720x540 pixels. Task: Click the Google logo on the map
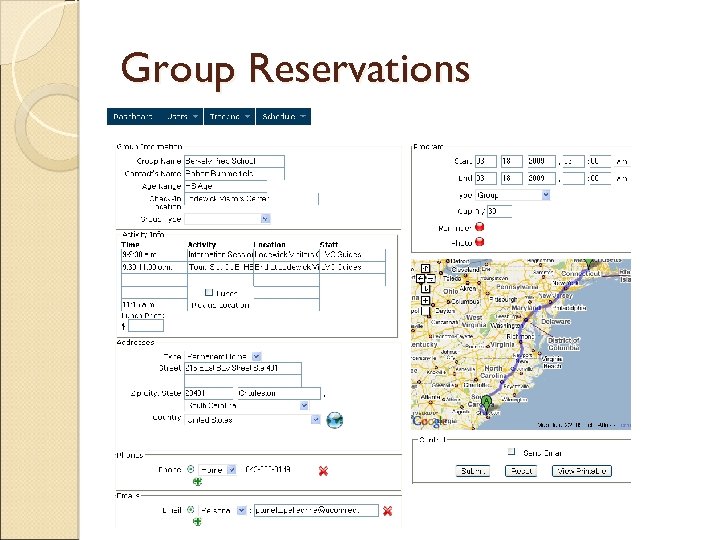428,421
